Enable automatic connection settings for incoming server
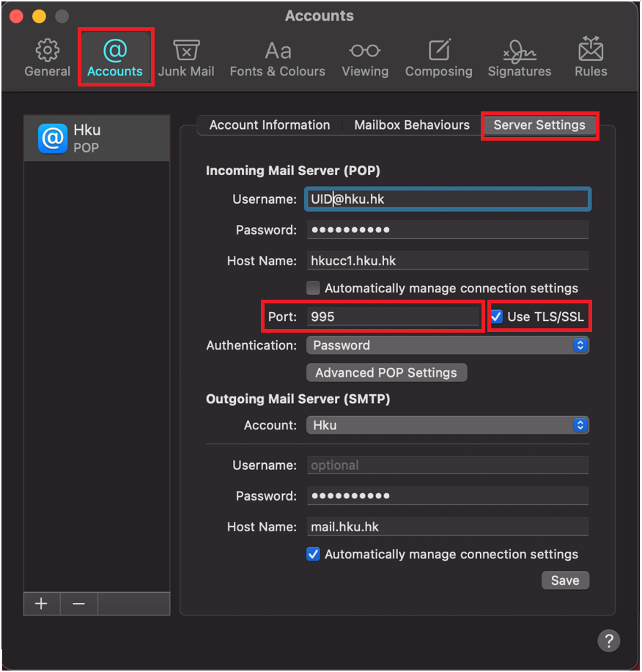Viewport: 642px width, 672px height. coord(313,288)
